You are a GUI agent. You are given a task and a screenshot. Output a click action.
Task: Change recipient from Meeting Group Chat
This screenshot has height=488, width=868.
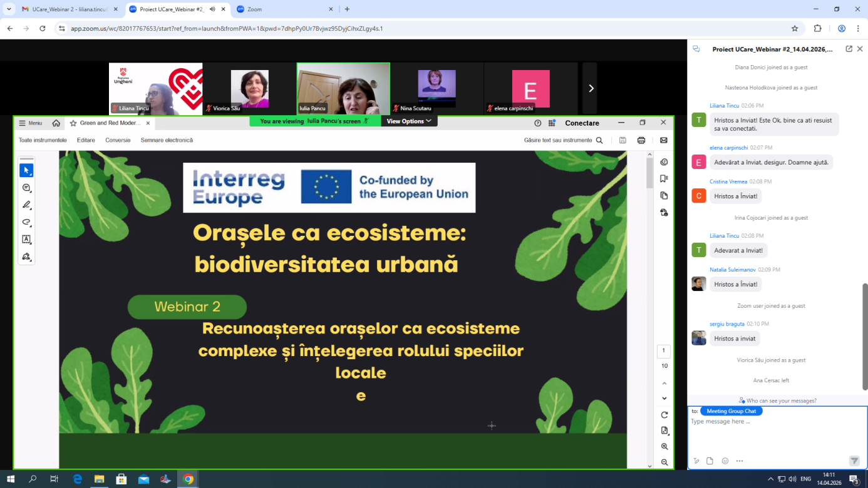click(731, 411)
